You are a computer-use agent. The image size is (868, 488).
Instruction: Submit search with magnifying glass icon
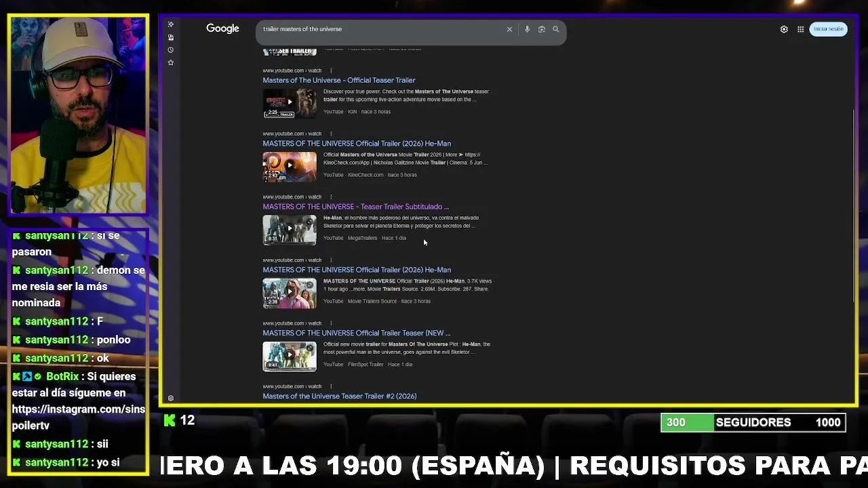(x=556, y=29)
